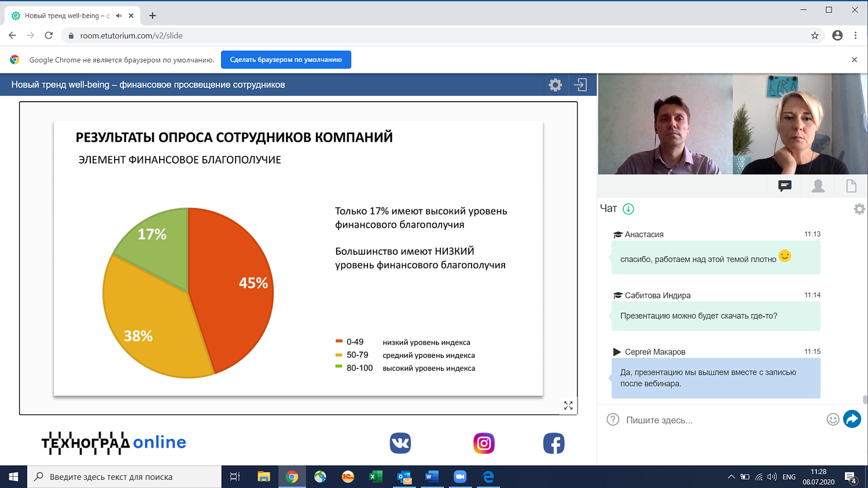Click the chat input field 'Пишите здесь...'
868x488 pixels.
[x=723, y=420]
